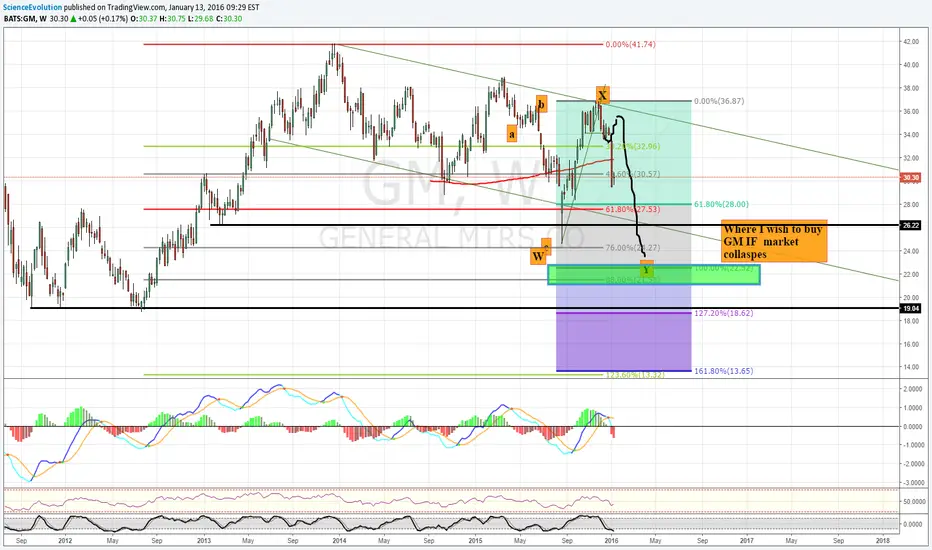Screen dimensions: 932x550
Task: Click the 2018 label on the time axis
Action: pyautogui.click(x=883, y=540)
